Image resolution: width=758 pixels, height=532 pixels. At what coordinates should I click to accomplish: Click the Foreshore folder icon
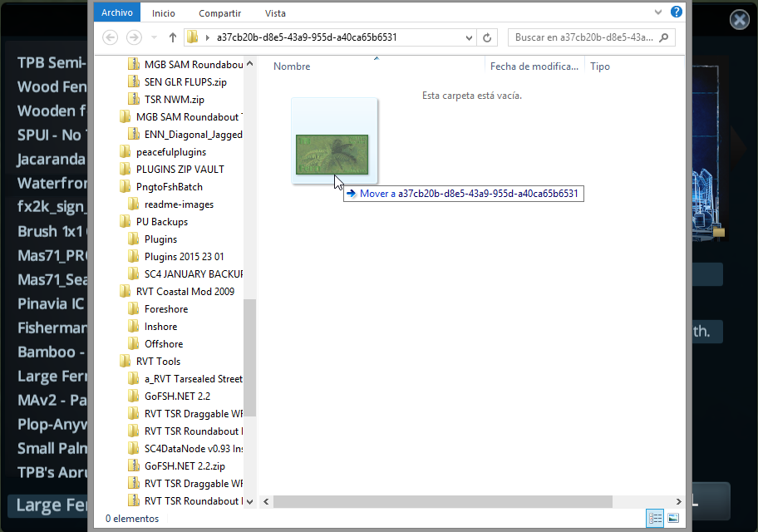[134, 308]
